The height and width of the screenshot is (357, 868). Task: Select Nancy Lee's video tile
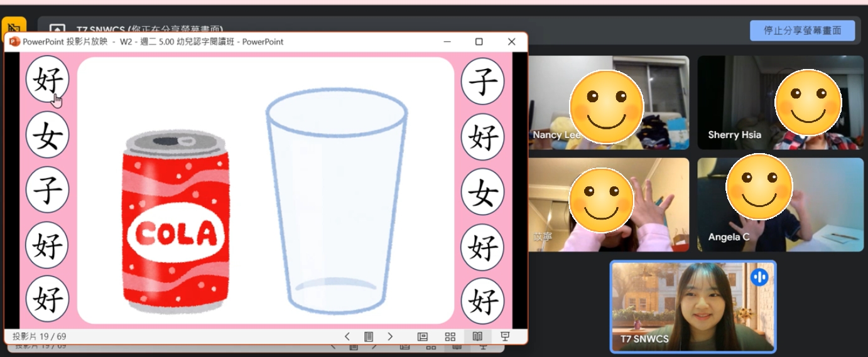pos(608,103)
